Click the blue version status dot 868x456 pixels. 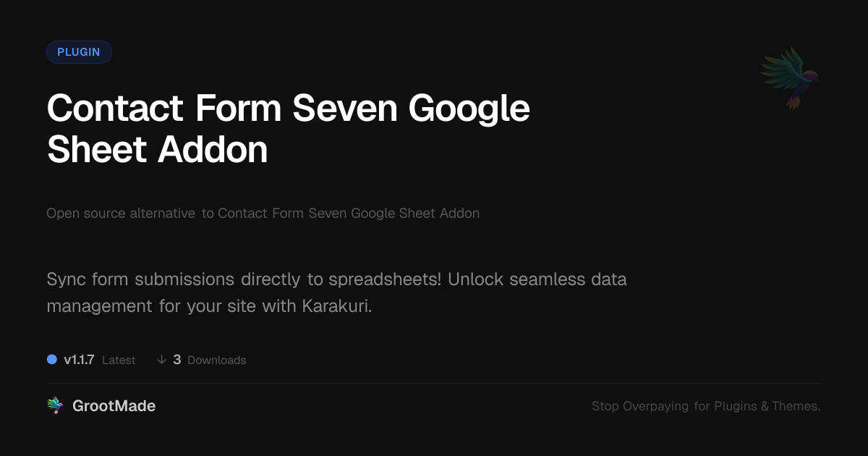point(52,359)
